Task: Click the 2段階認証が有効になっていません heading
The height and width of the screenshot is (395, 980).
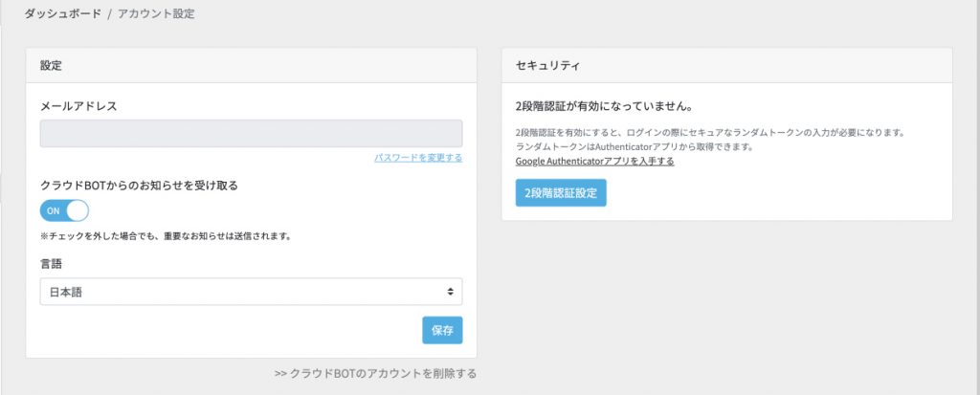Action: pos(604,106)
